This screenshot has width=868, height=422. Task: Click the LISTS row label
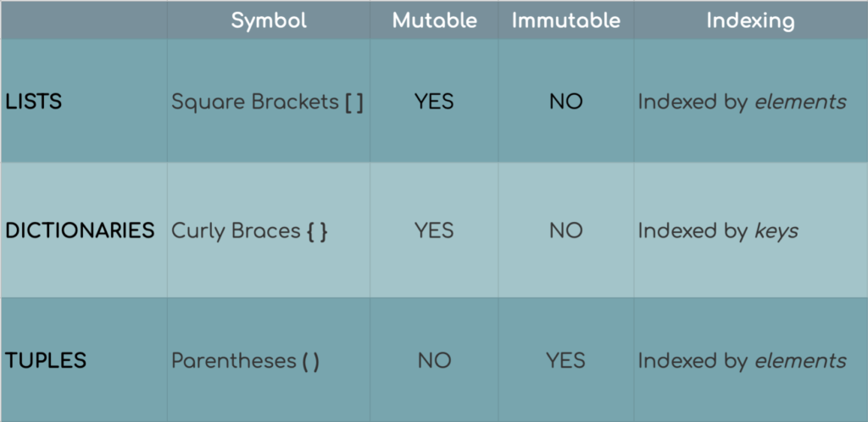tap(33, 102)
